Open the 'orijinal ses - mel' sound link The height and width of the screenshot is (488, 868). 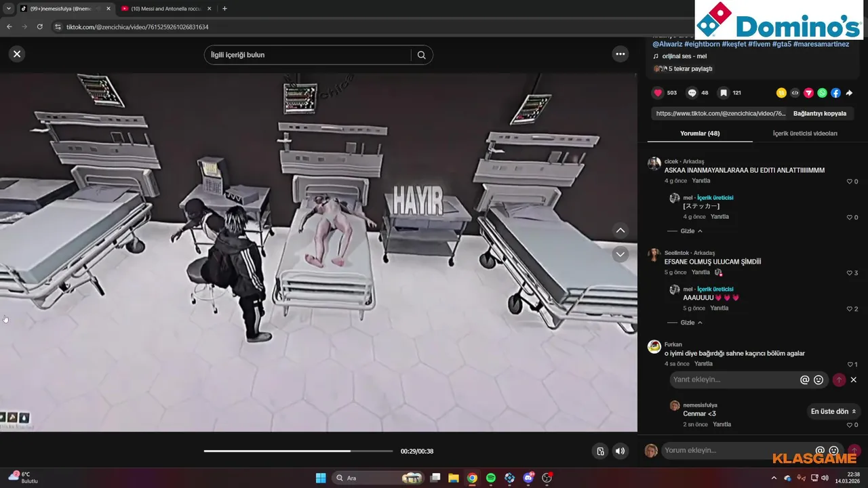(684, 56)
